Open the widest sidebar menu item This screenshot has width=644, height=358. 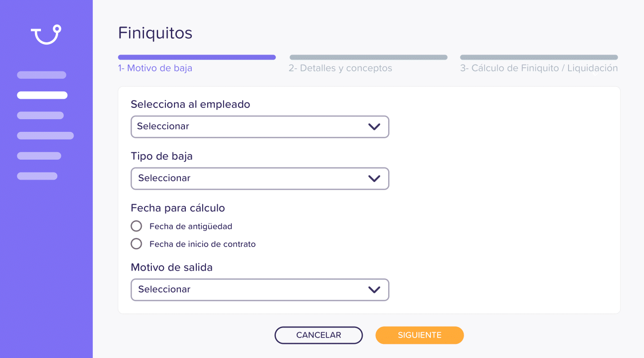tap(45, 136)
